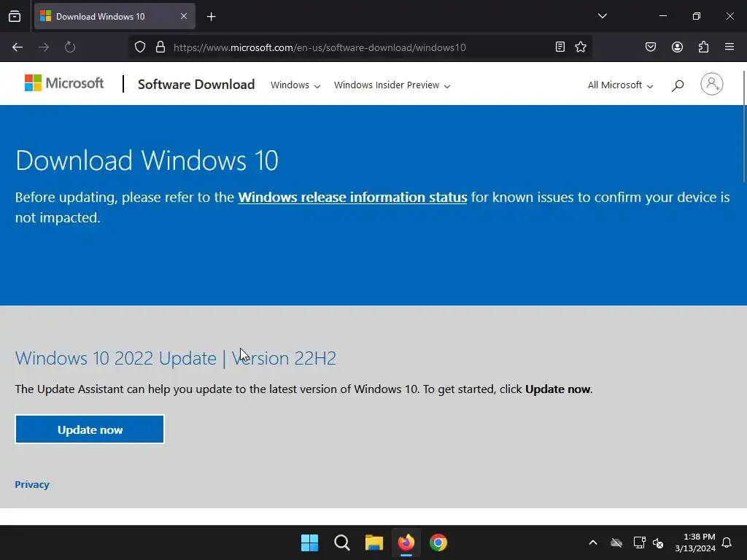The width and height of the screenshot is (747, 560).
Task: Open muted volume tray icon
Action: 659,542
